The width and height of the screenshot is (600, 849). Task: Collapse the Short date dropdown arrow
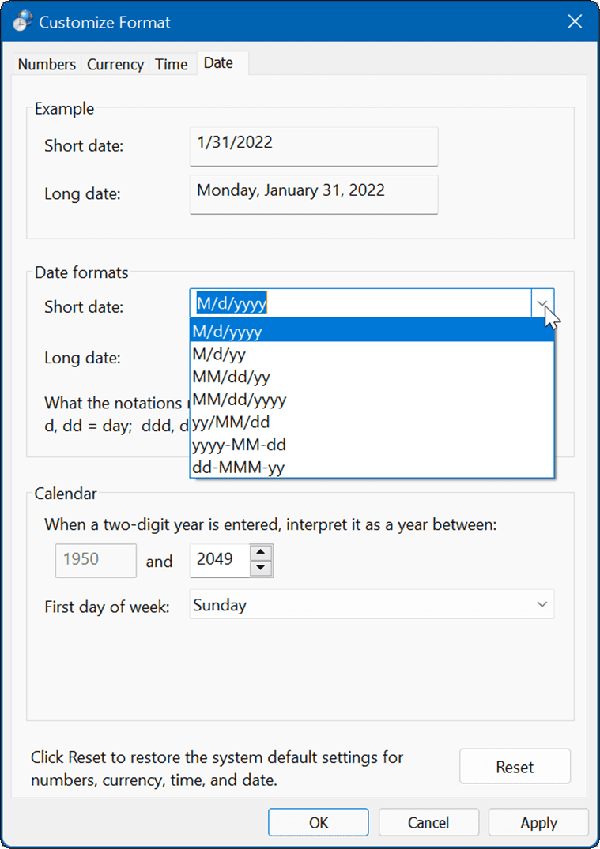coord(542,304)
